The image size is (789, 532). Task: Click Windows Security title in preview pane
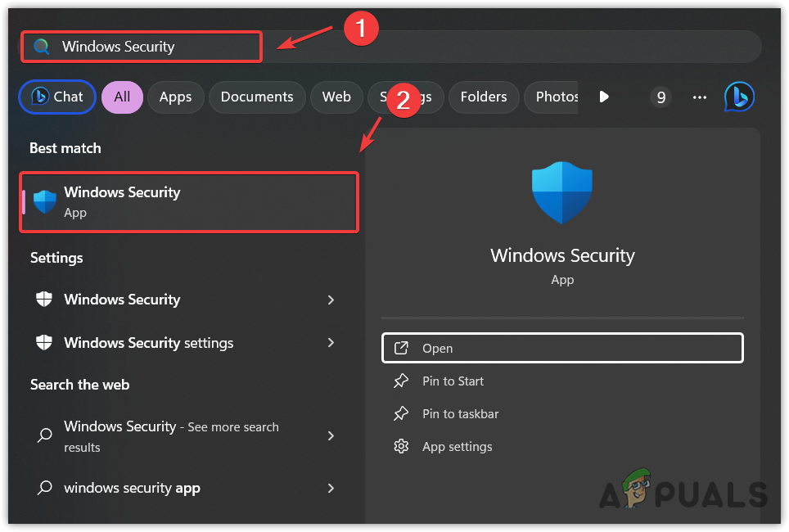click(562, 255)
